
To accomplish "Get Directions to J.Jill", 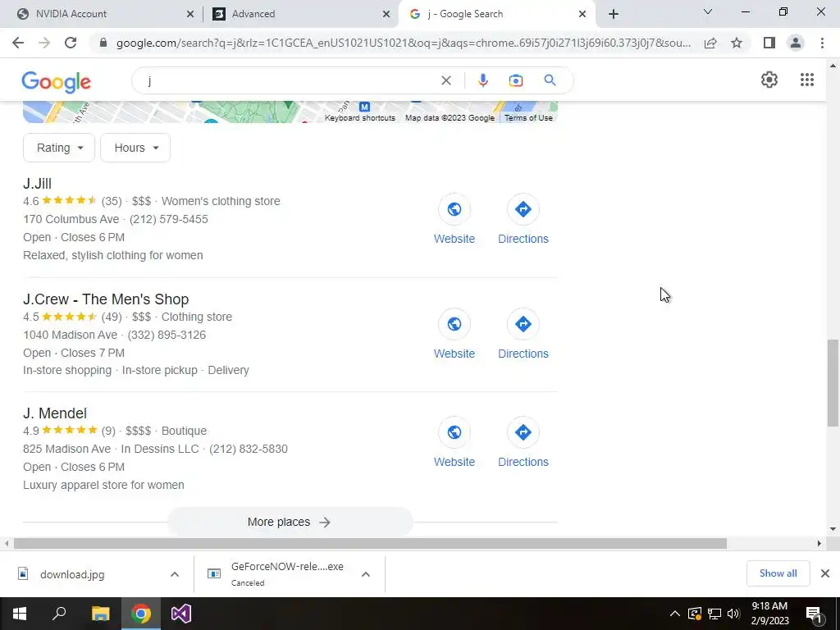I will coord(523,209).
